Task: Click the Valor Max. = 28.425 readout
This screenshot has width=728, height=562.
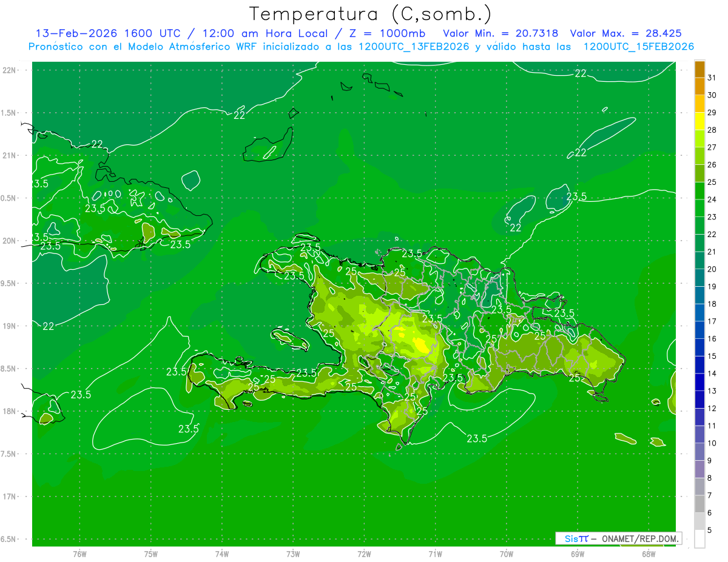Action: [629, 33]
